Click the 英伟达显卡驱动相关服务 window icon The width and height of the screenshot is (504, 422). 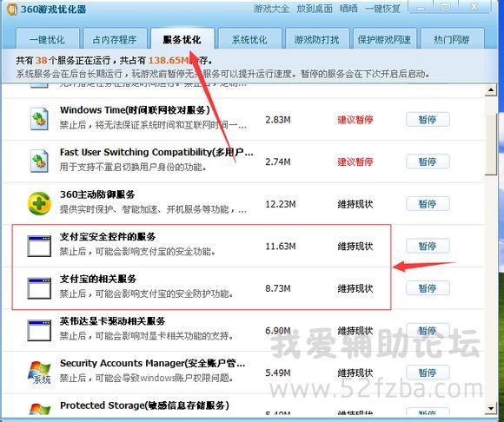39,331
